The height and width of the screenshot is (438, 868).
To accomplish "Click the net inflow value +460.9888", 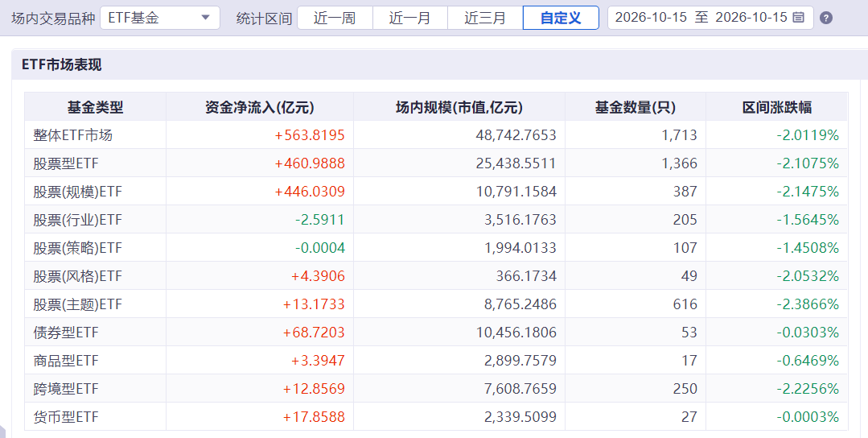I will pyautogui.click(x=310, y=163).
